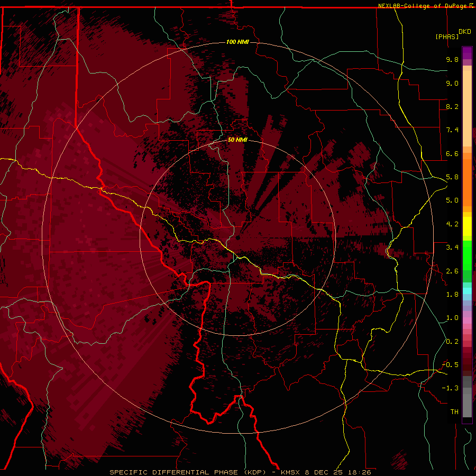Screen dimensions: 476x476
Task: Click the TH threshold legend label
Action: tap(454, 412)
